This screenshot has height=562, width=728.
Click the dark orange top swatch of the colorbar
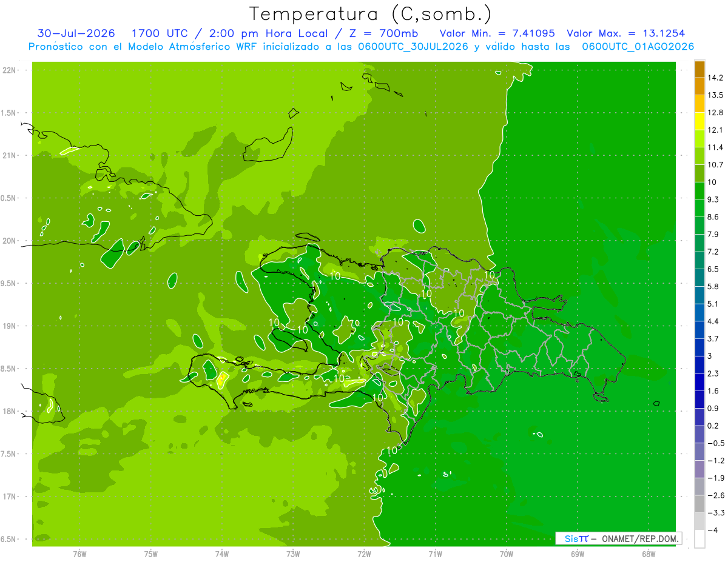700,69
